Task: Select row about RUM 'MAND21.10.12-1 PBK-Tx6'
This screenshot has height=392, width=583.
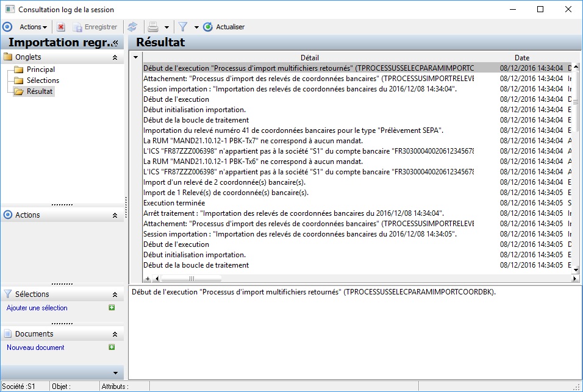Action: coord(357,162)
